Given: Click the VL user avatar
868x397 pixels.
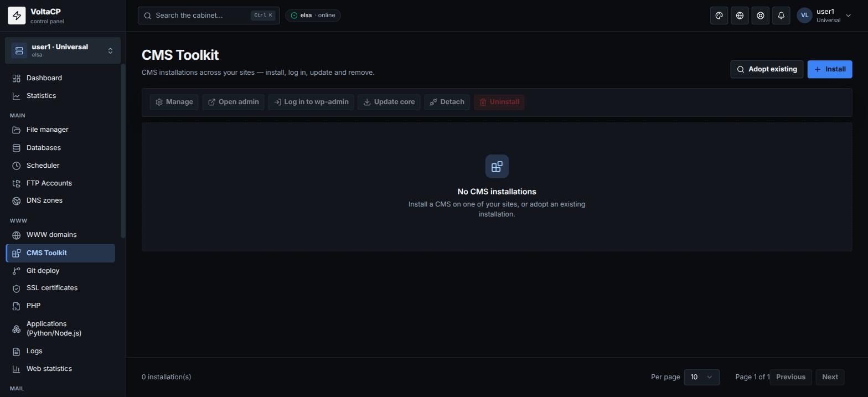Looking at the screenshot, I should point(804,16).
